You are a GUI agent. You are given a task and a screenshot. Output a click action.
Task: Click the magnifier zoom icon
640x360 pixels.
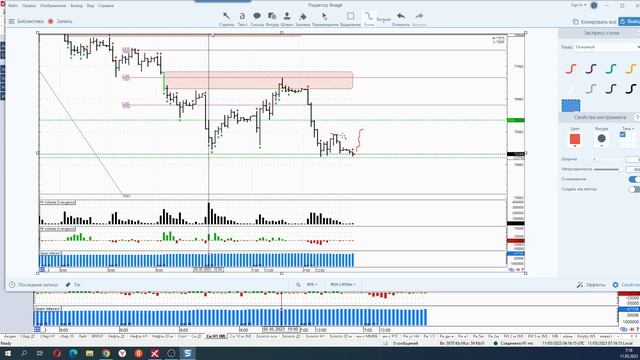coord(298,284)
